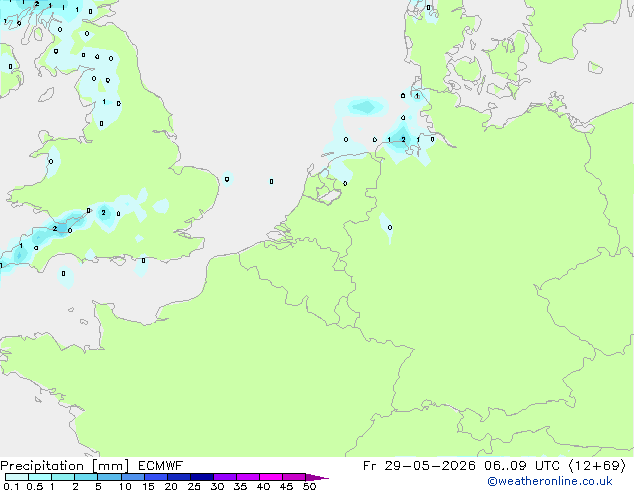Click the 25 to 30 mm legend swatch
The height and width of the screenshot is (490, 634).
tap(202, 477)
